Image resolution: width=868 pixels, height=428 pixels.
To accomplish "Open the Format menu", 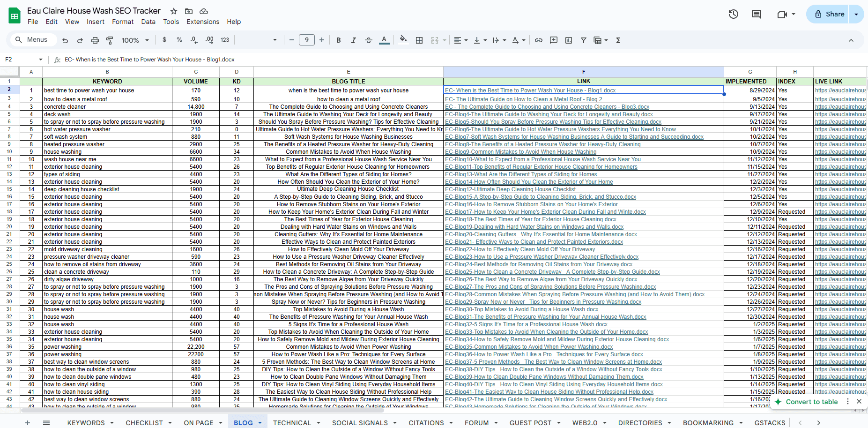I will click(x=123, y=22).
